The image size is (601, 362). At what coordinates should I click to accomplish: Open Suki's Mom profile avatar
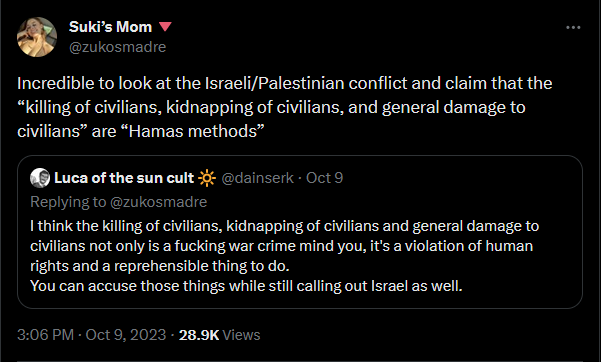coord(37,37)
